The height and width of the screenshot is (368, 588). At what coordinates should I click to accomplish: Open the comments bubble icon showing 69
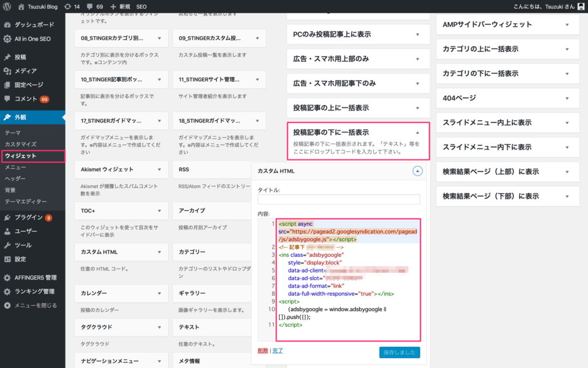point(90,7)
